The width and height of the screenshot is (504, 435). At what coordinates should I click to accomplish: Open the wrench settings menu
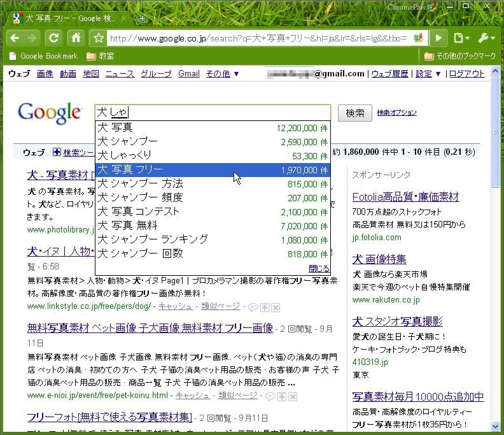tap(485, 38)
